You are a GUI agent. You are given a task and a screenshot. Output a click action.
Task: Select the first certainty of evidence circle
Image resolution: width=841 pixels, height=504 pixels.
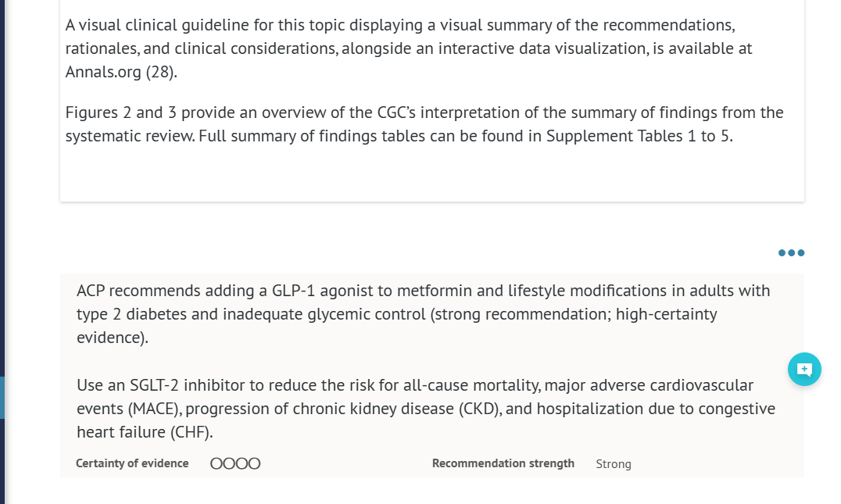pos(217,463)
